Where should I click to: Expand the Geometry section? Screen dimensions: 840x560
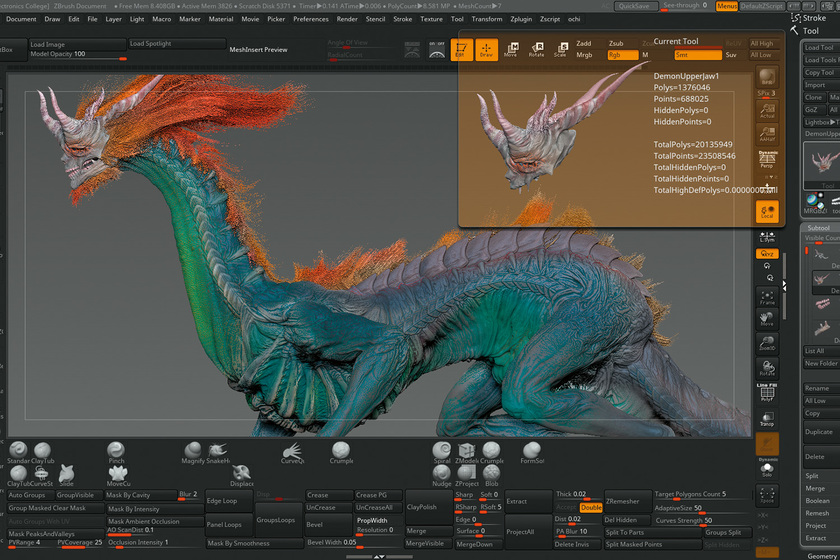tap(820, 555)
